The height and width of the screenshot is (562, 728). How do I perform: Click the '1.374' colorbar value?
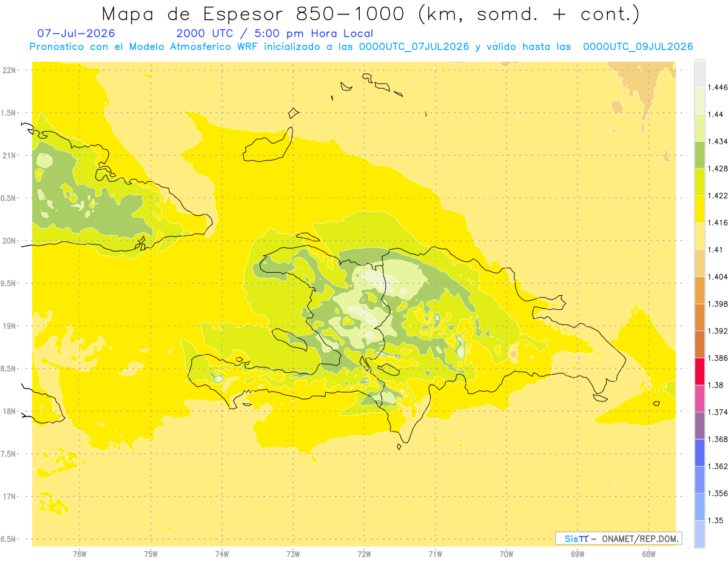[x=717, y=412]
